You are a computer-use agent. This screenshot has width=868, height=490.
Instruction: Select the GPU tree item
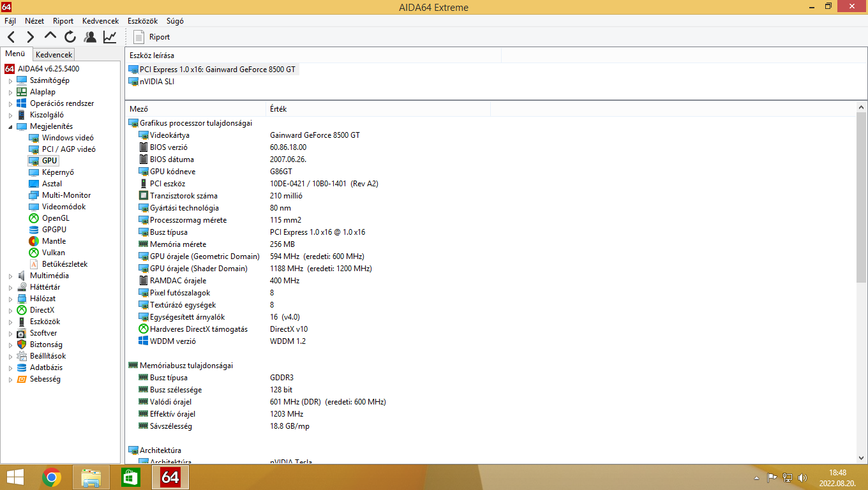pos(50,161)
